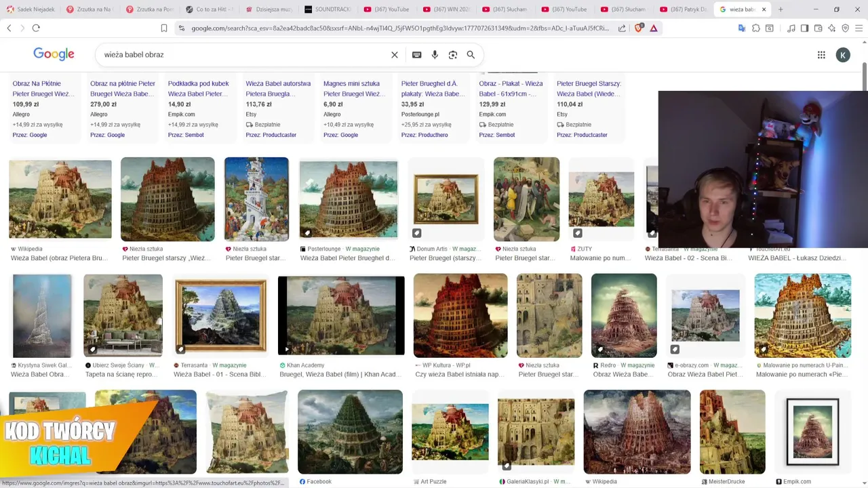Search by image with the Google Lens icon
The image size is (868, 488).
pyautogui.click(x=453, y=55)
